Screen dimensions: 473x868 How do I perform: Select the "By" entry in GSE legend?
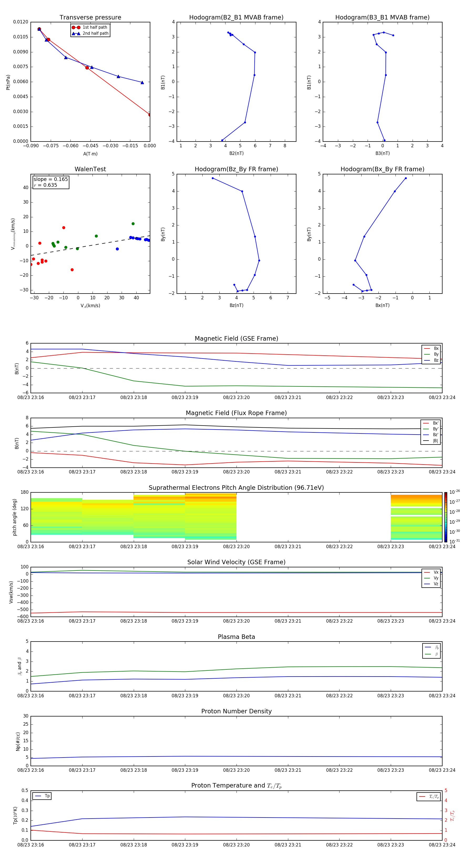[x=431, y=354]
